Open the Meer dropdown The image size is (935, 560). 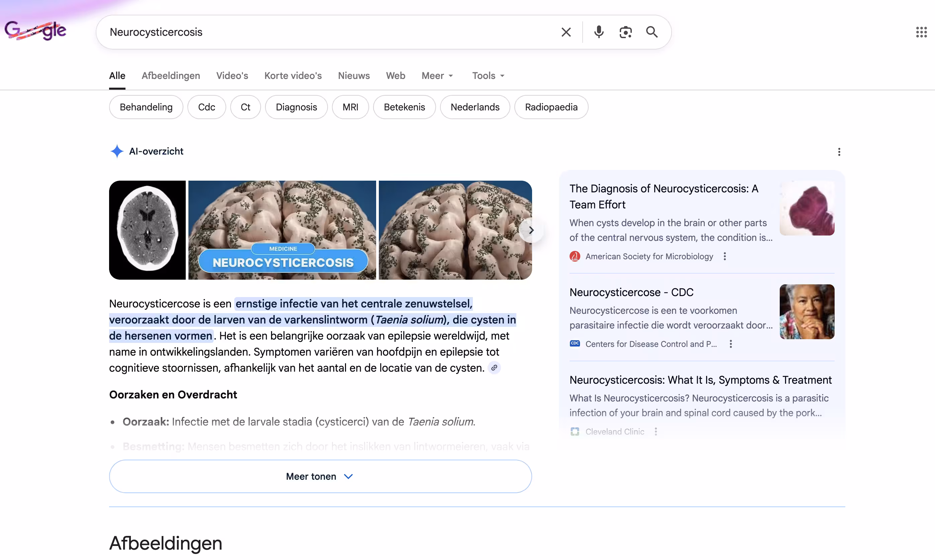tap(437, 76)
